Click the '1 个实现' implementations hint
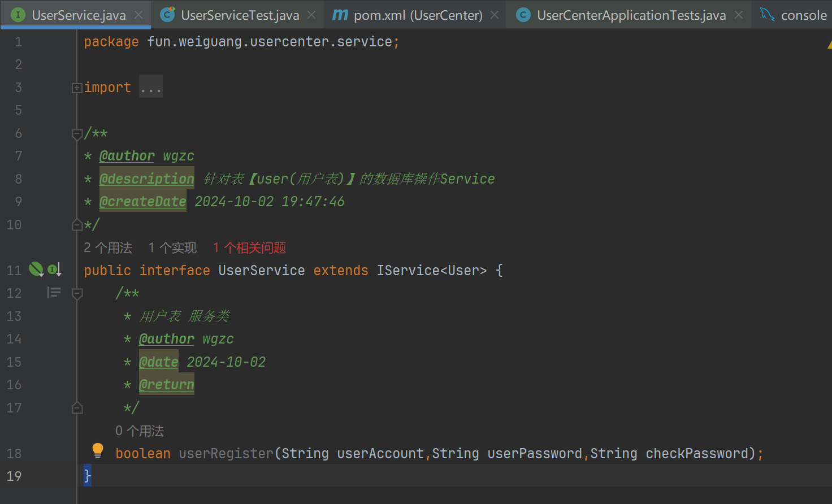The height and width of the screenshot is (504, 832). click(x=172, y=248)
